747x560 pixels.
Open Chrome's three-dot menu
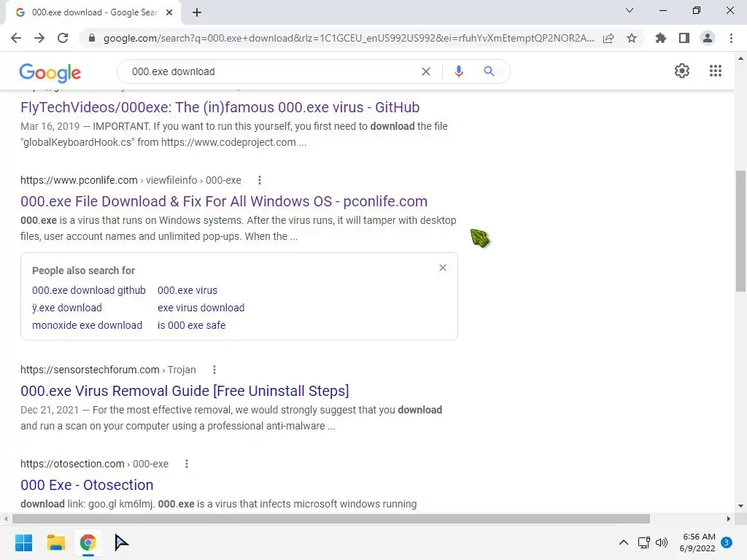tap(731, 38)
